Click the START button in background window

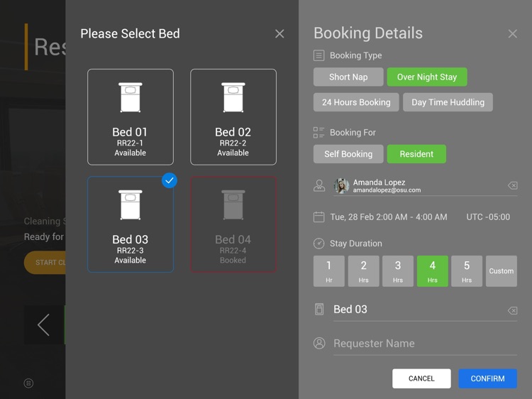[45, 263]
